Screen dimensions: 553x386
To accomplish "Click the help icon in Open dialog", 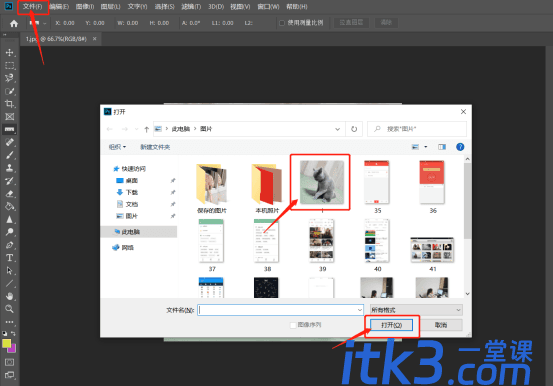I will 460,147.
